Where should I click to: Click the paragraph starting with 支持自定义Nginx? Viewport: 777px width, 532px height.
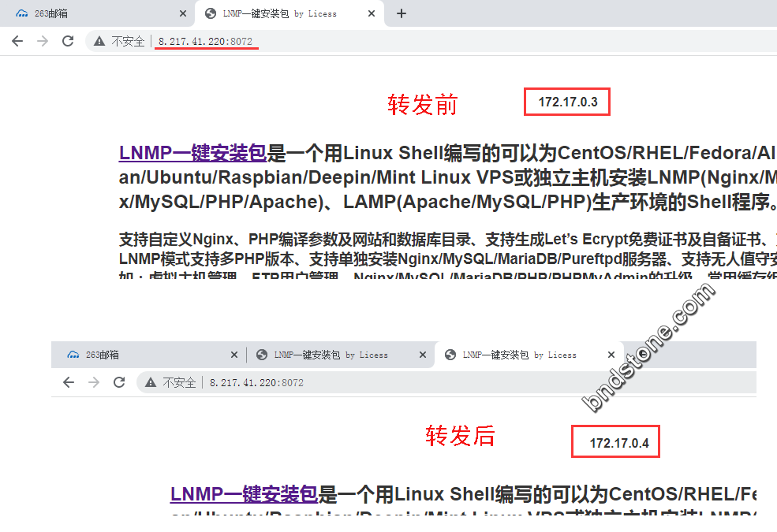(448, 255)
